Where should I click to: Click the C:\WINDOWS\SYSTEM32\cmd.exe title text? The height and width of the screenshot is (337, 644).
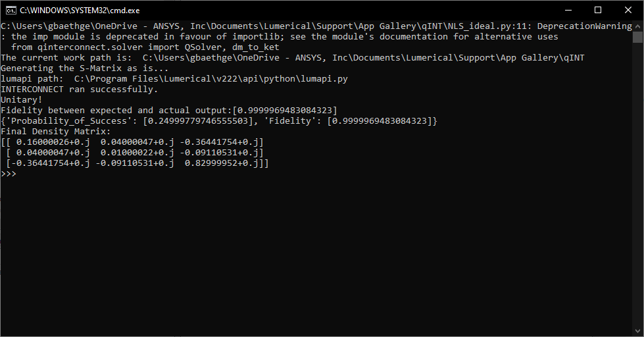point(80,11)
